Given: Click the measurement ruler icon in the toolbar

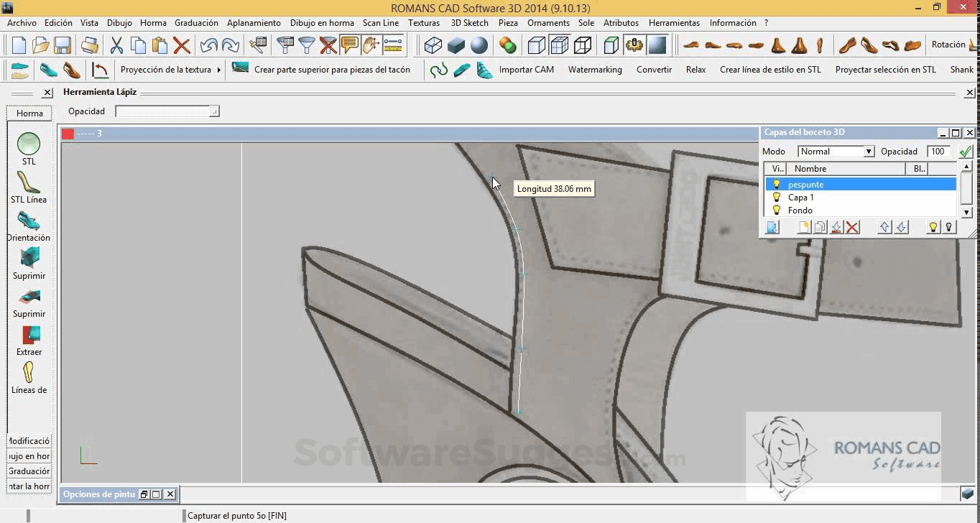Looking at the screenshot, I should (393, 45).
